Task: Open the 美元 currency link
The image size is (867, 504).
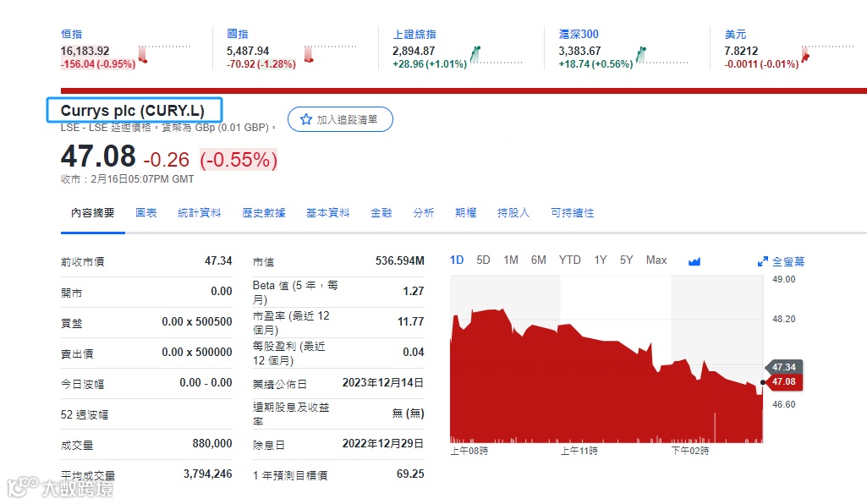Action: [x=735, y=35]
